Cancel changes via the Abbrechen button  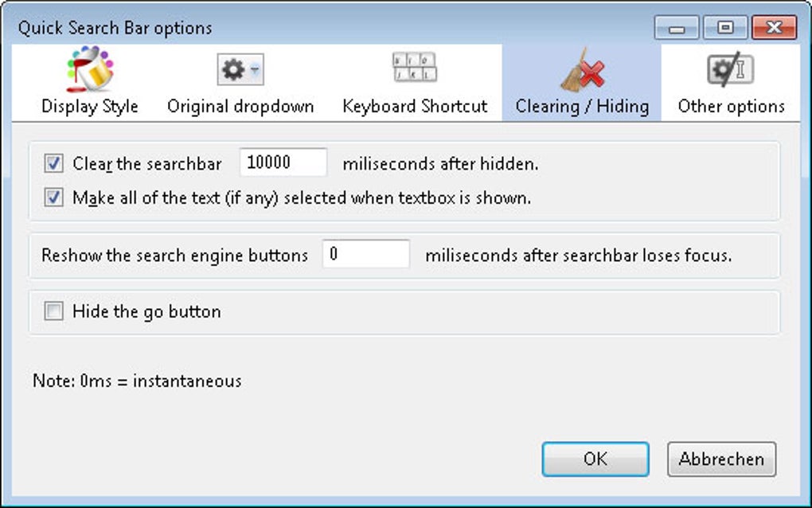(720, 459)
